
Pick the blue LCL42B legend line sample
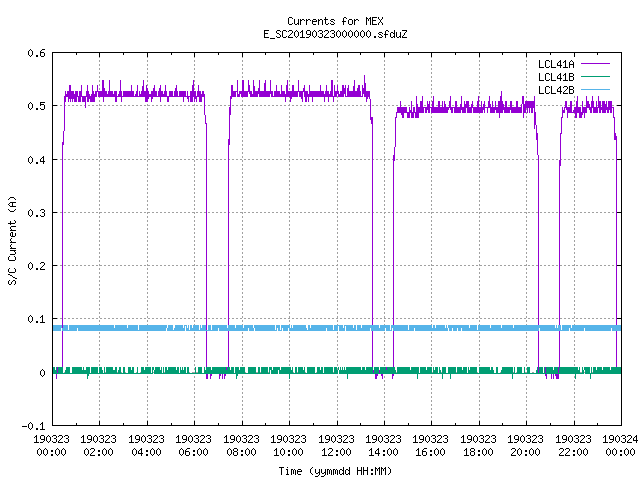click(x=595, y=89)
